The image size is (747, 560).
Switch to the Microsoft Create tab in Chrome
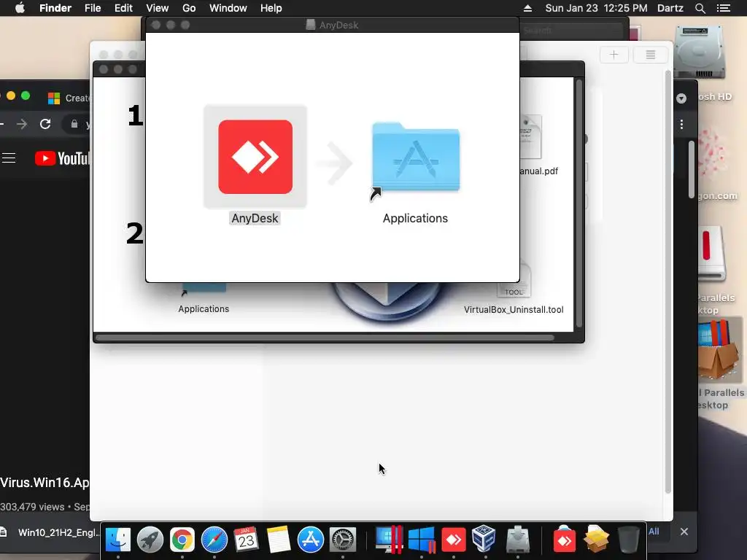coord(68,98)
